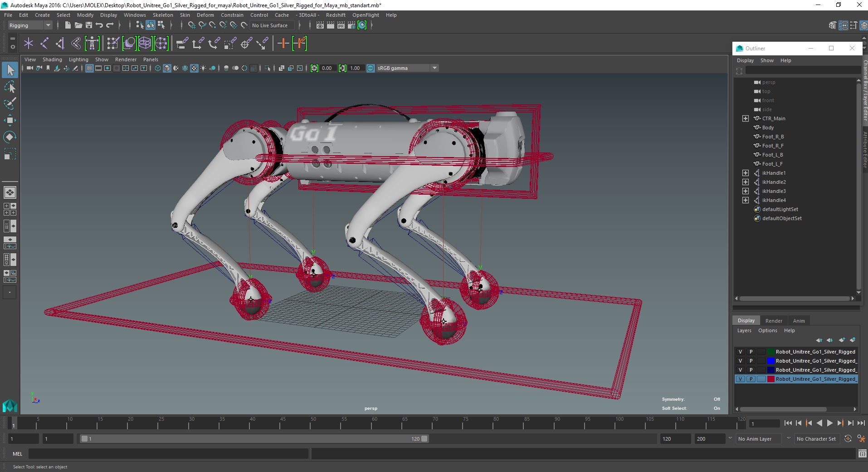Click the Save Scene disk icon
868x472 pixels.
(x=89, y=25)
